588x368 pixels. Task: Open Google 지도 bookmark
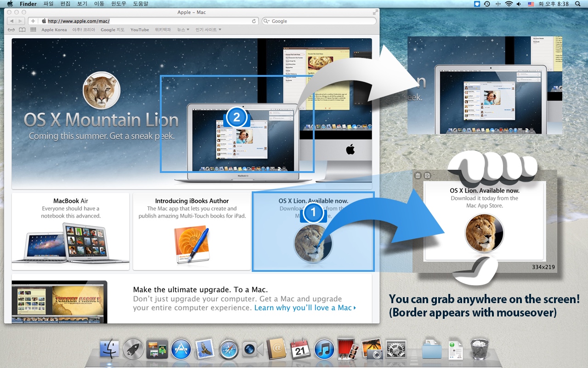pyautogui.click(x=113, y=30)
